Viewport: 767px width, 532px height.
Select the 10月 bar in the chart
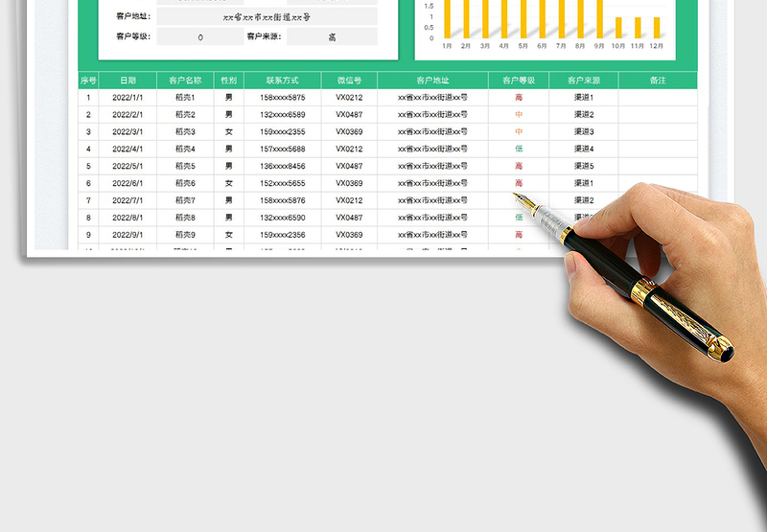618,28
